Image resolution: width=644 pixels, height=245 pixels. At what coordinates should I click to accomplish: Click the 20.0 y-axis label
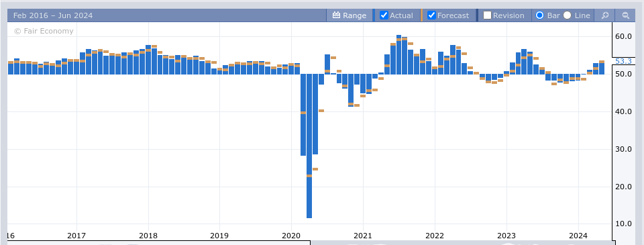coord(623,187)
